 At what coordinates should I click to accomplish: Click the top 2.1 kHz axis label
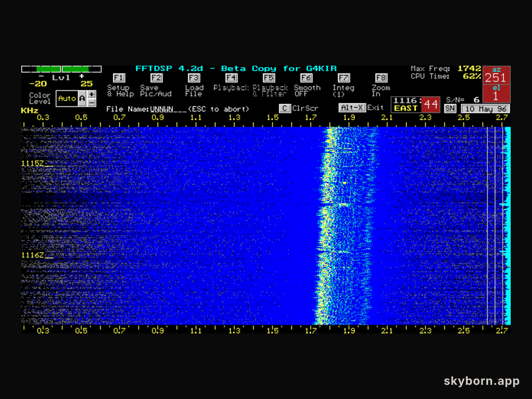387,117
